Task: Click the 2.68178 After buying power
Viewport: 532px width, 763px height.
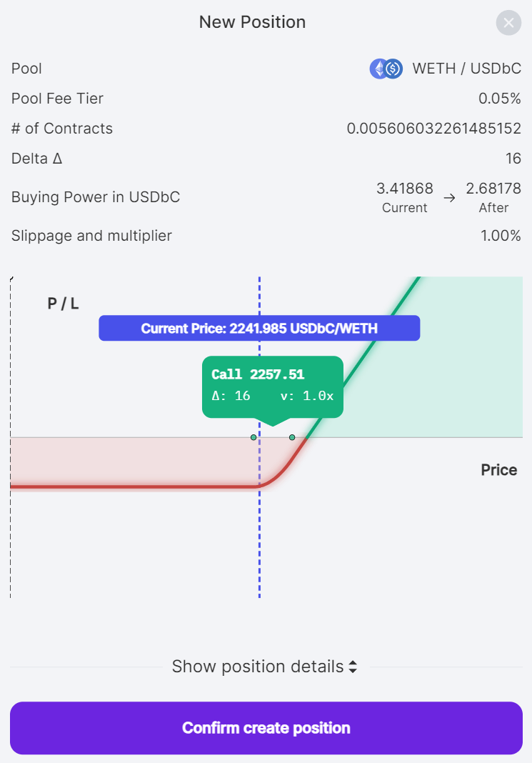Action: click(493, 189)
